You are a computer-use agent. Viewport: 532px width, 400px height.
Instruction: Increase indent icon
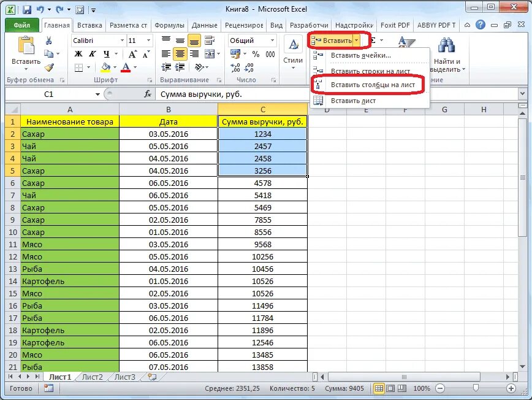click(180, 67)
